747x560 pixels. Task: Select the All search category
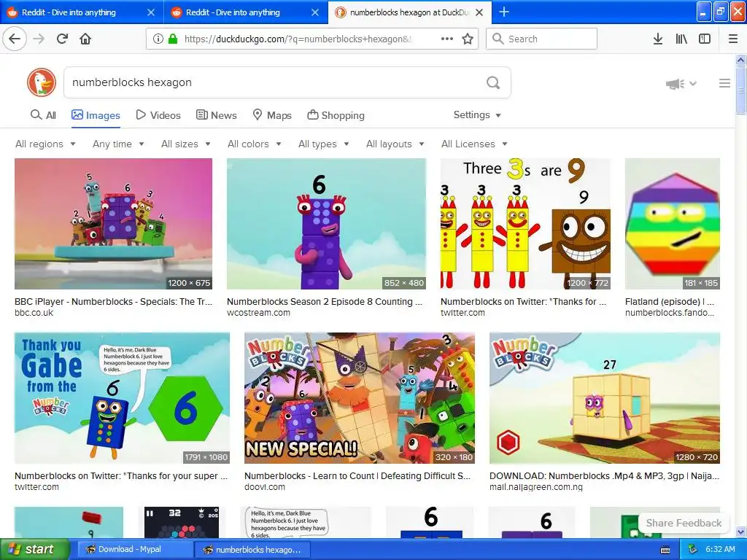43,115
